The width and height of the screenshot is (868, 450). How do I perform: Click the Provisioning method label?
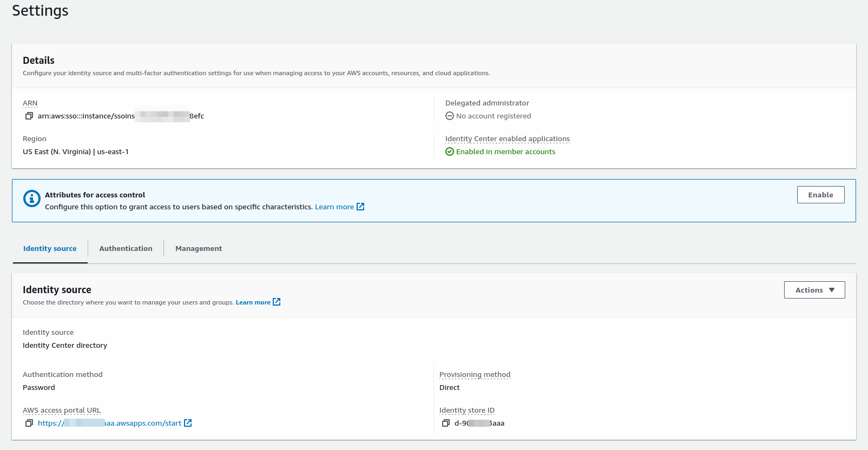pyautogui.click(x=475, y=375)
